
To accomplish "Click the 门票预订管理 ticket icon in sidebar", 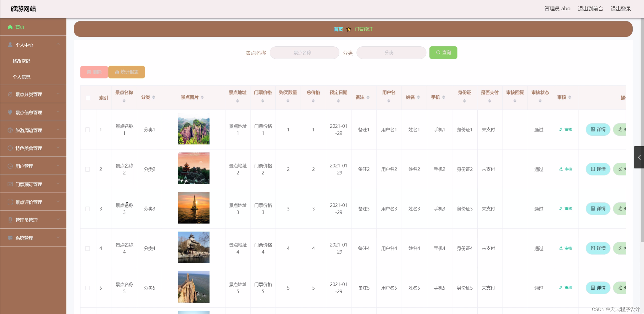I will [10, 184].
